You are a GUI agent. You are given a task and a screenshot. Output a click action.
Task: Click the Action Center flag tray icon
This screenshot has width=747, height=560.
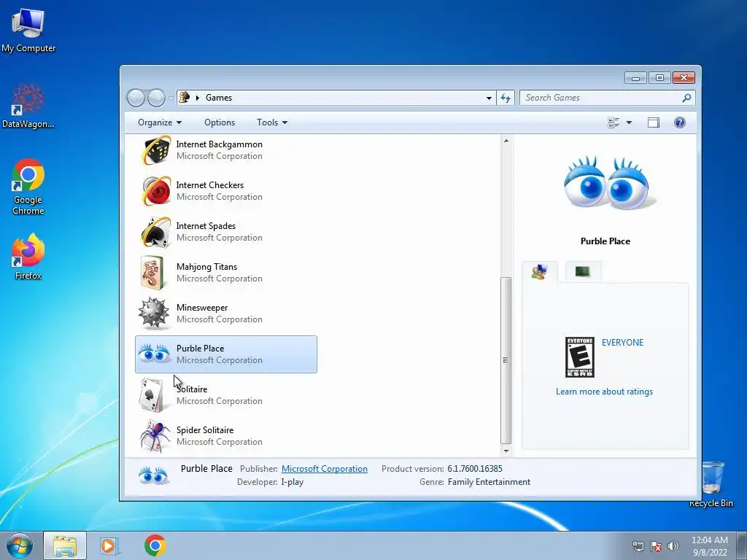656,546
